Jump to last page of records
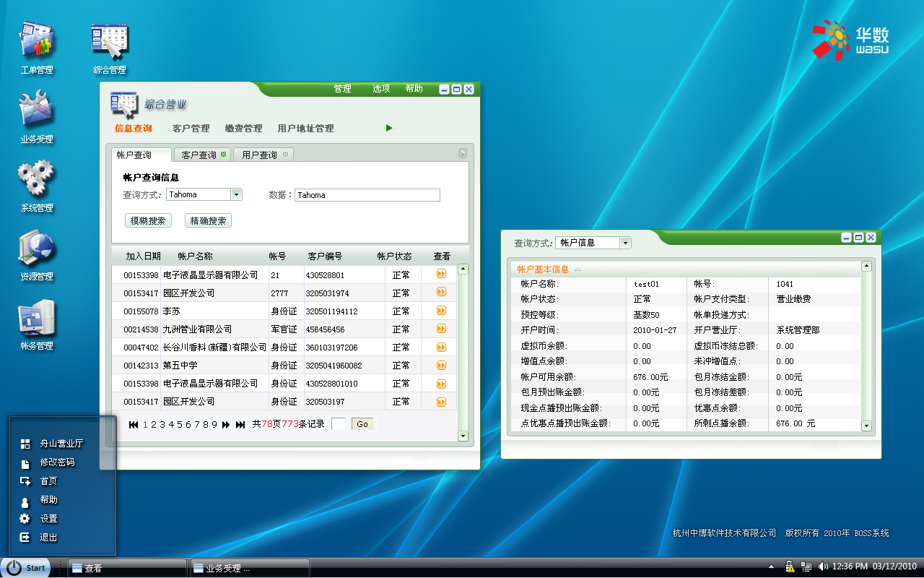 [240, 425]
